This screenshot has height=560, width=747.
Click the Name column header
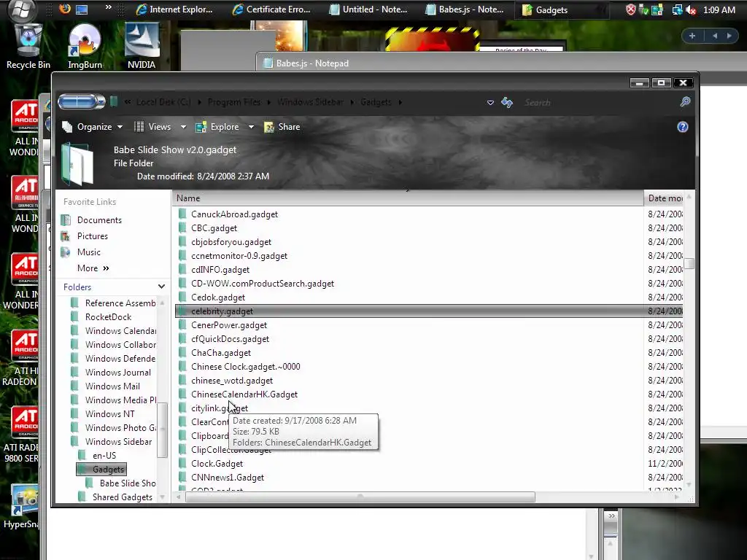[408, 198]
